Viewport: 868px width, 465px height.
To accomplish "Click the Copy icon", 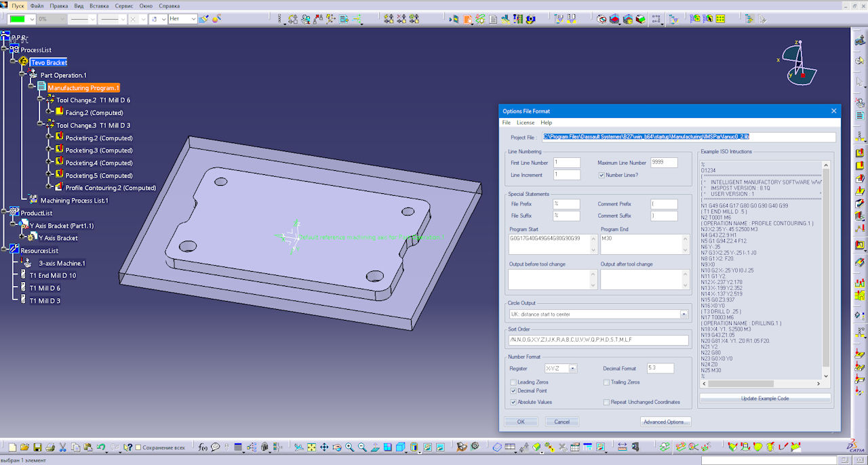I will [75, 447].
